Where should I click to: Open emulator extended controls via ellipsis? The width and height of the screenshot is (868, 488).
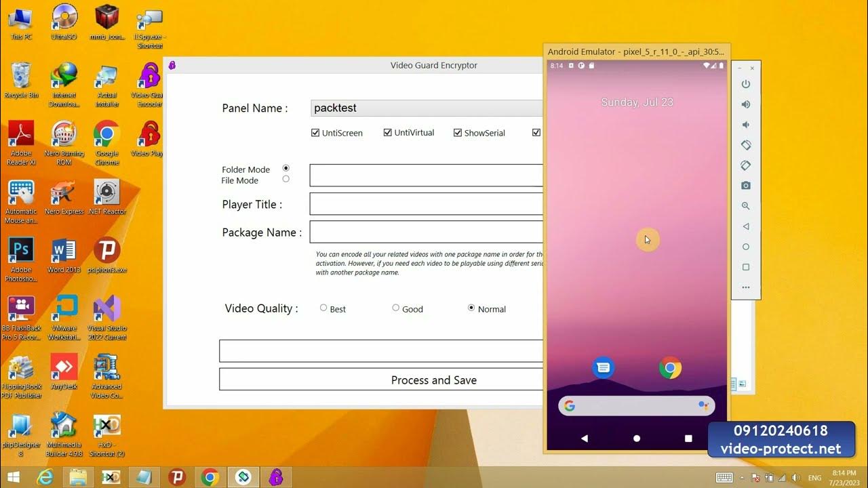745,287
